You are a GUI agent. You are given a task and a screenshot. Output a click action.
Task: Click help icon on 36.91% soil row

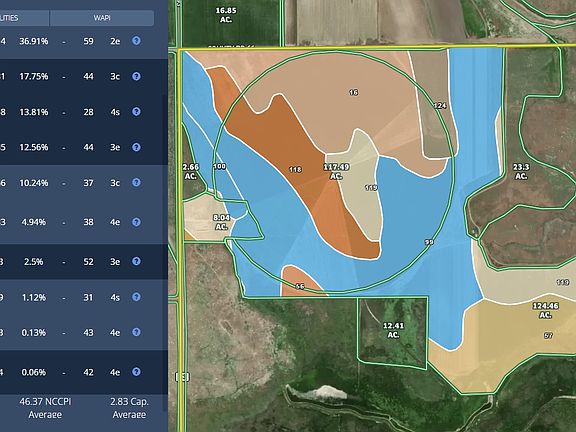136,40
